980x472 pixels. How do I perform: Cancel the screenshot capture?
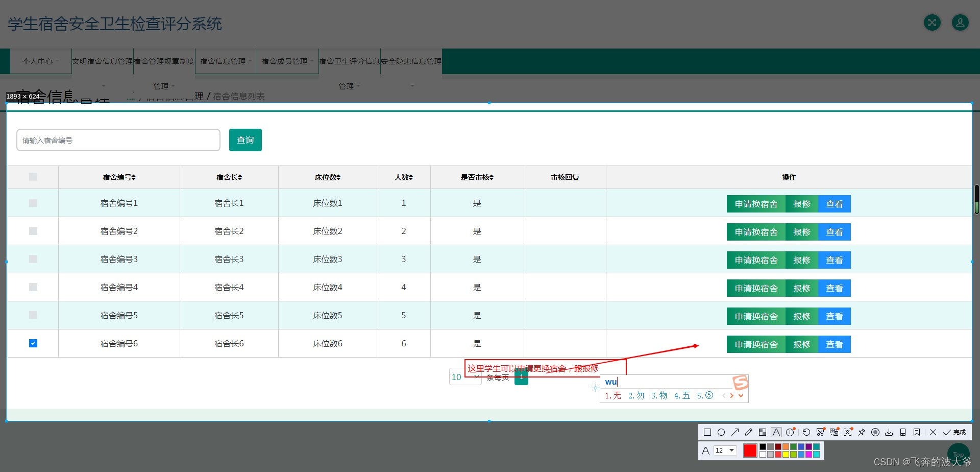click(933, 432)
